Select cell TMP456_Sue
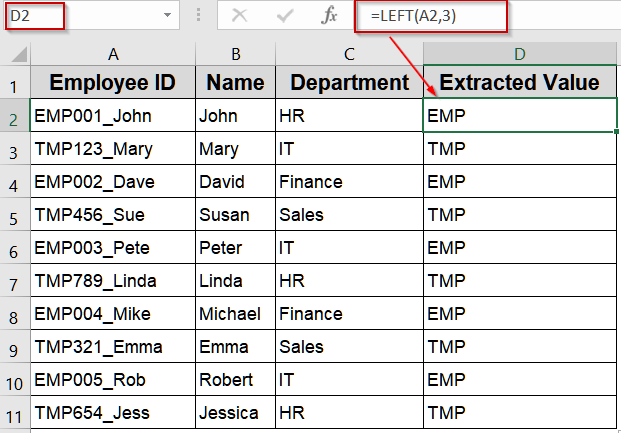This screenshot has width=621, height=433. (113, 214)
